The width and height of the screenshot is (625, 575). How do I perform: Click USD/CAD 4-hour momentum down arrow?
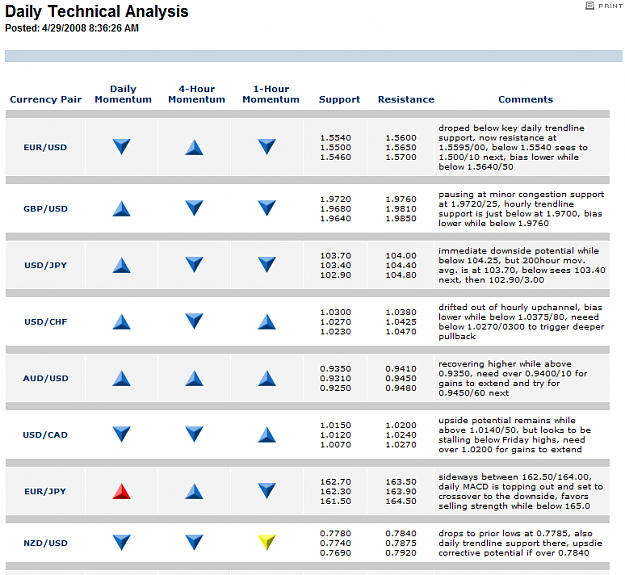point(194,434)
